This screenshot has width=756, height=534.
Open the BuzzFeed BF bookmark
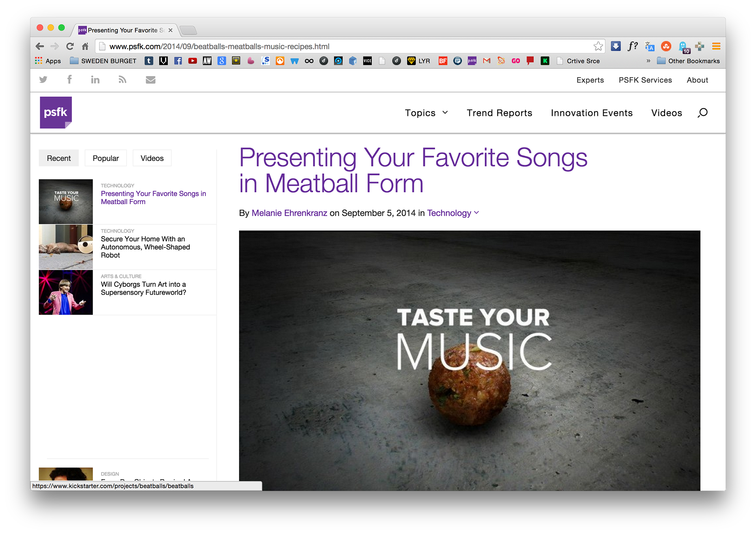(x=443, y=61)
